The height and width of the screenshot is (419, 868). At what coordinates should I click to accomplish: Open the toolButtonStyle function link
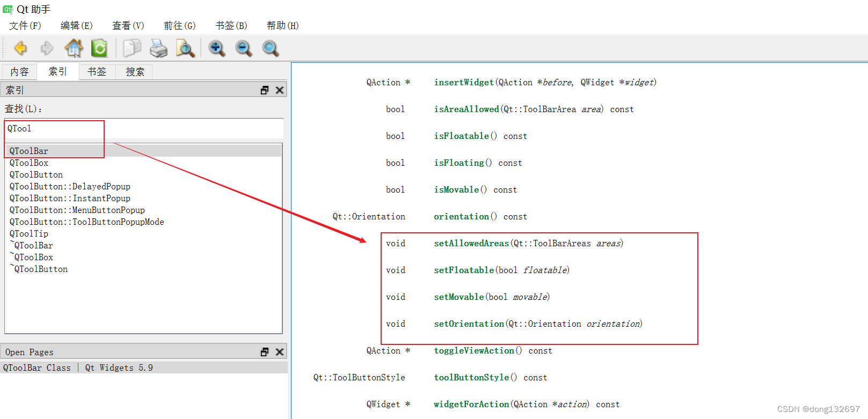471,377
